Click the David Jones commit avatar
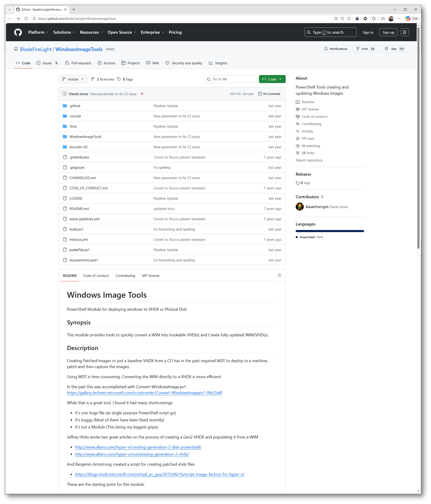 [x=65, y=94]
